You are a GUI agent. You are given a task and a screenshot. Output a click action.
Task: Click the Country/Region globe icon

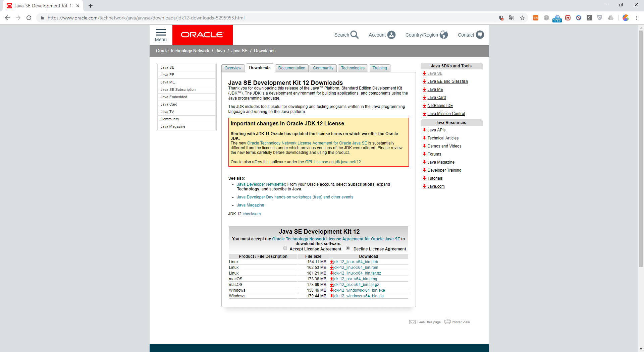pos(444,35)
